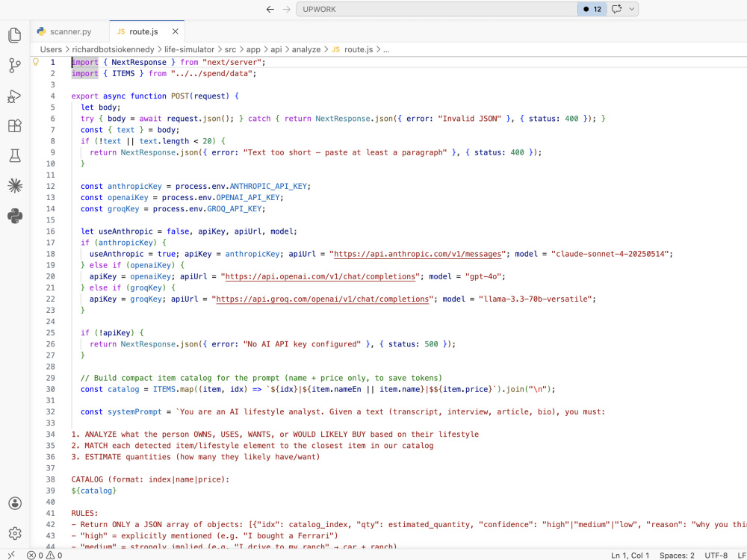Close the route.js tab
The image size is (747, 560).
(176, 31)
